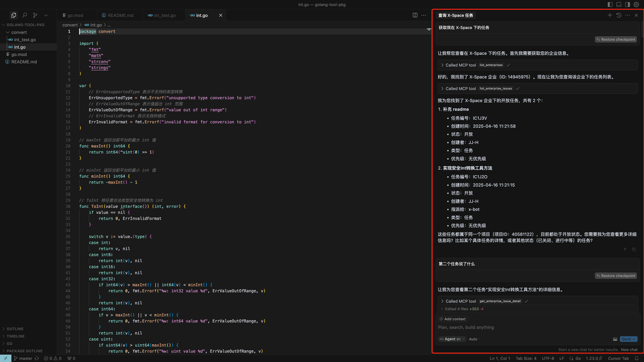Open Auto model dropdown

474,339
